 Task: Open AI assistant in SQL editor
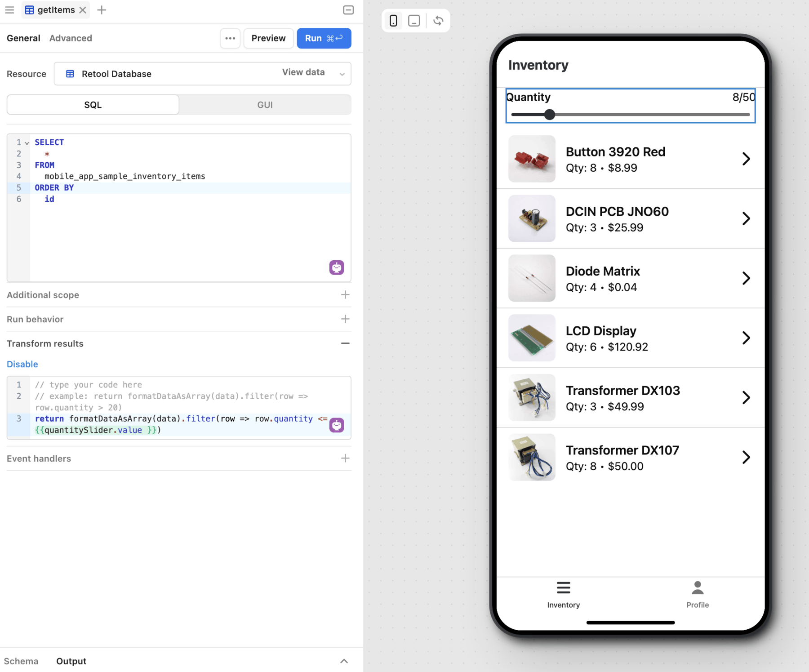click(337, 267)
